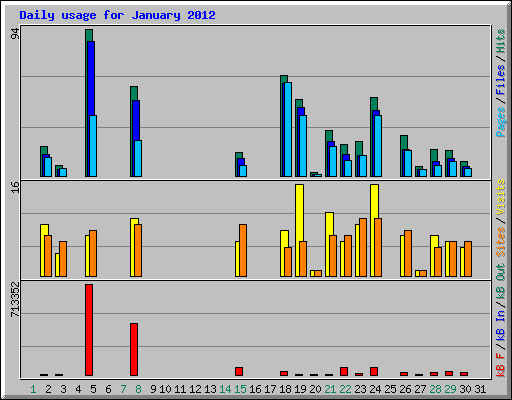Click the green x-axis day label '28'
This screenshot has height=400, width=512.
tap(435, 389)
